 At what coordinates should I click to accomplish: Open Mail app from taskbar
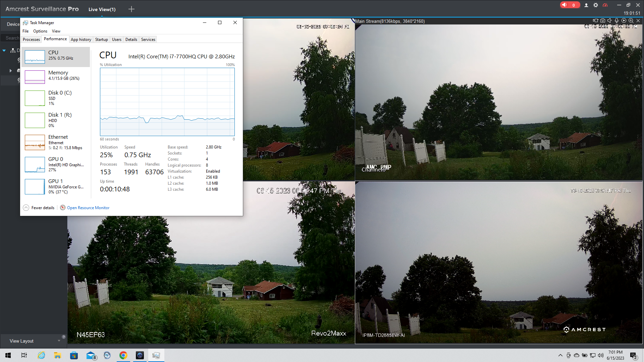[91, 355]
